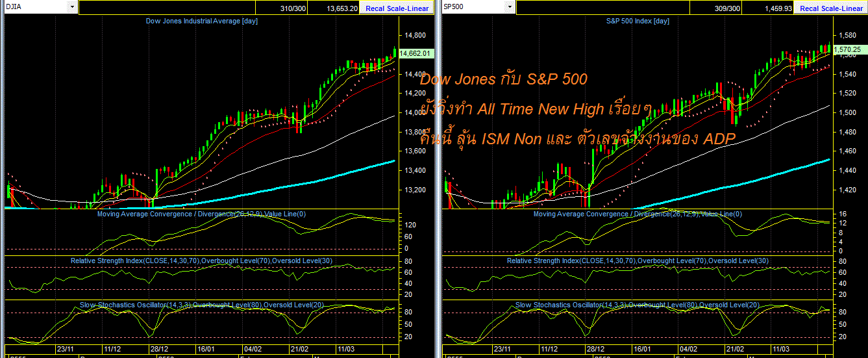Screen dimensions: 868x358
Task: Select the Relative Strength Index label in SP500 chart
Action: pyautogui.click(x=638, y=261)
